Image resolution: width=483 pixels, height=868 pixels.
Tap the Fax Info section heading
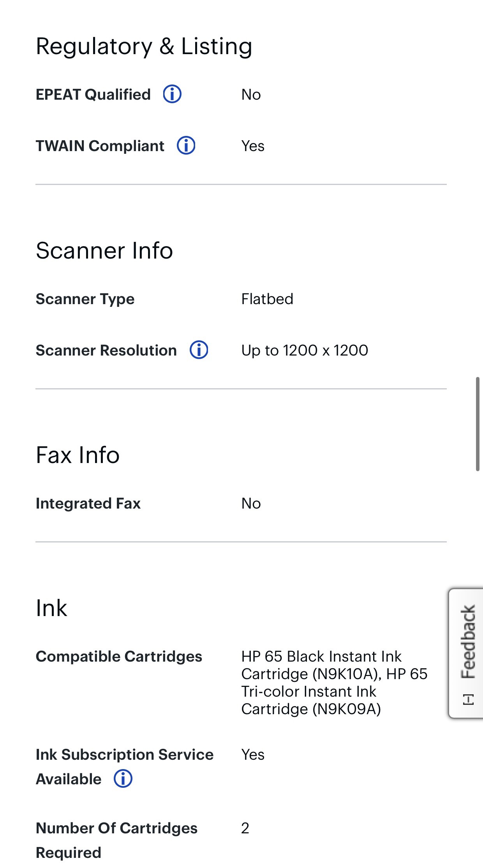[78, 455]
